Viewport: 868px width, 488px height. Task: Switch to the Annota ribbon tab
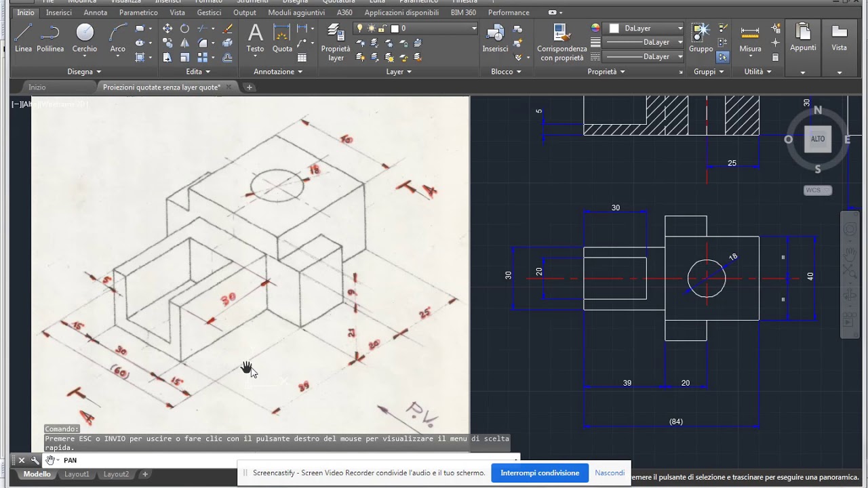[x=96, y=13]
